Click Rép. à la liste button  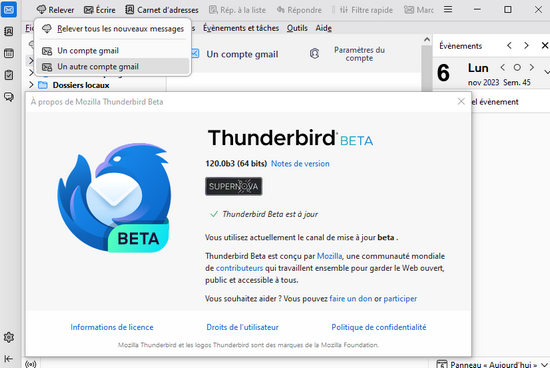click(237, 10)
